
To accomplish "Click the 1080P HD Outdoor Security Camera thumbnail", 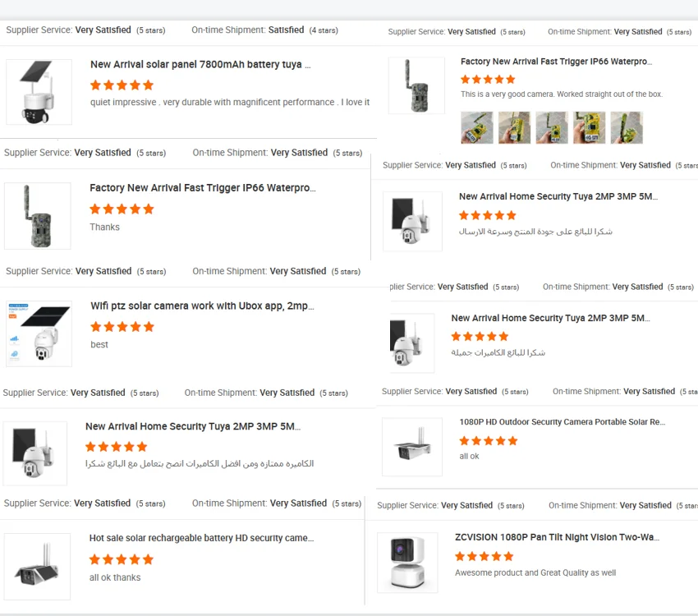I will (411, 447).
